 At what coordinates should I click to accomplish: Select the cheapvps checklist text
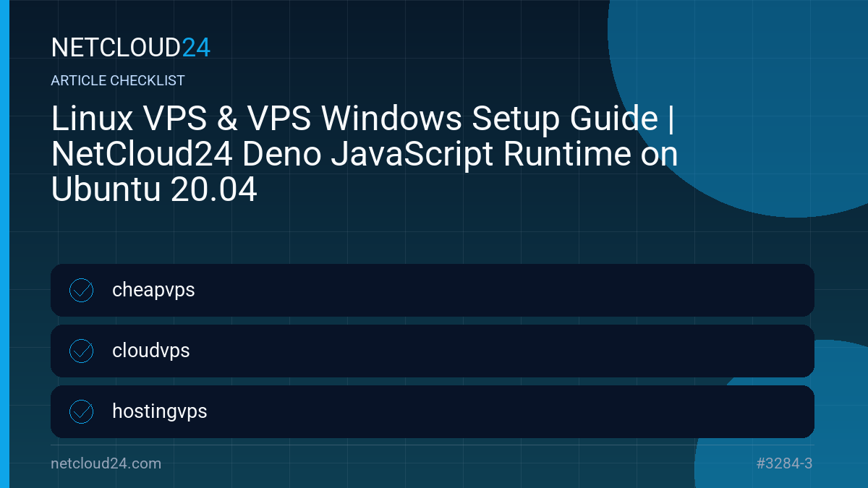[153, 291]
